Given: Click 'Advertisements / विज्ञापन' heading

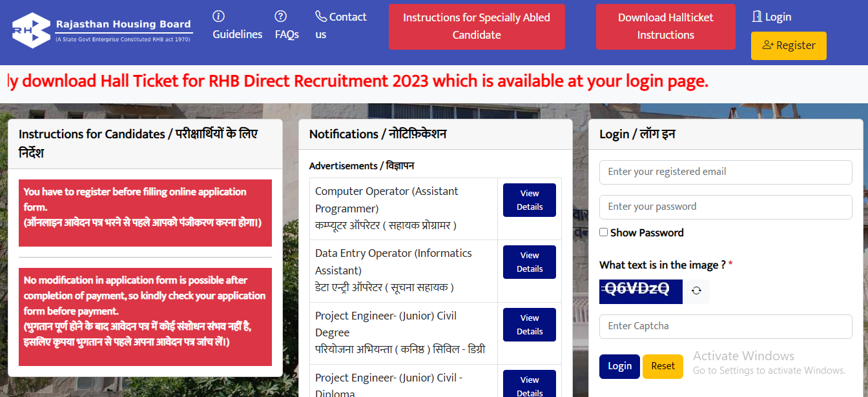Looking at the screenshot, I should [x=362, y=166].
